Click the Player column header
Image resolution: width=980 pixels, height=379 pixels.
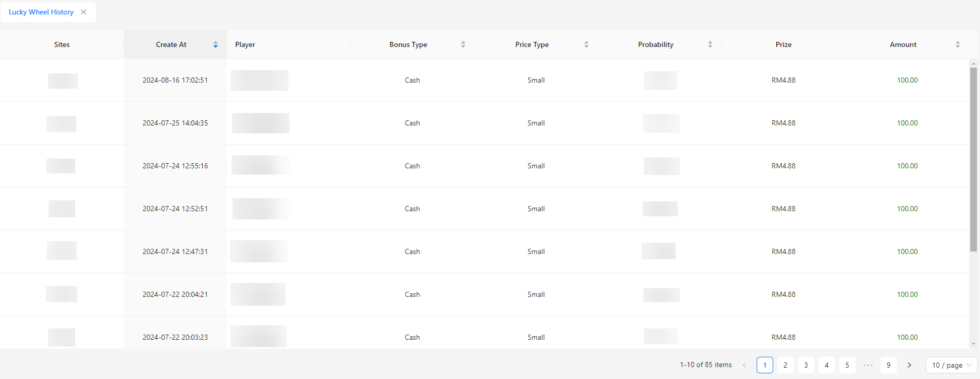pyautogui.click(x=246, y=44)
